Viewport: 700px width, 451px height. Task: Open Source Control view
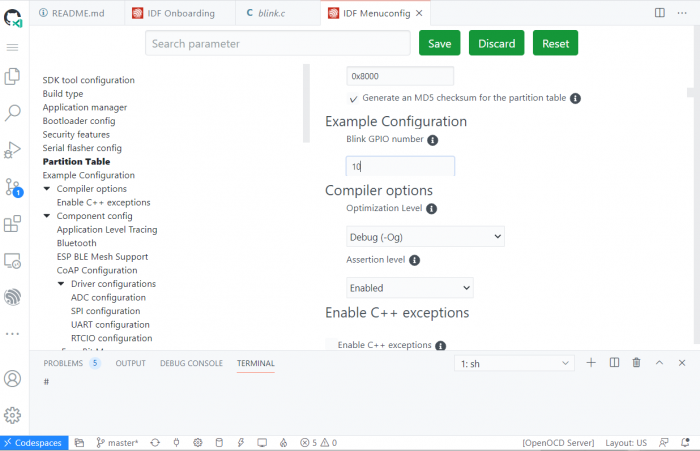click(x=13, y=187)
